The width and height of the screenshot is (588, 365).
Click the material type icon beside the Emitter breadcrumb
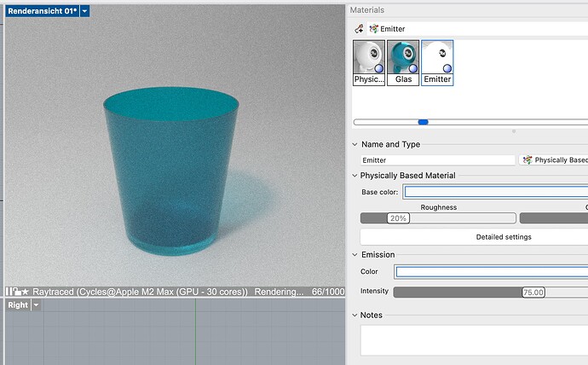click(373, 28)
